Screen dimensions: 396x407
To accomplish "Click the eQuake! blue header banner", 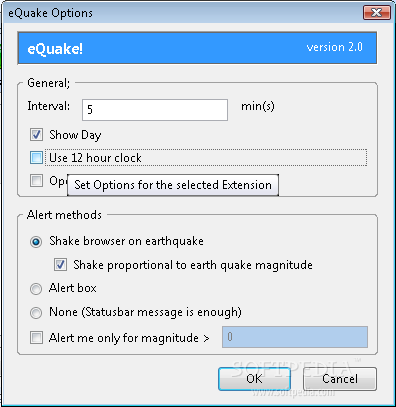I will 197,48.
